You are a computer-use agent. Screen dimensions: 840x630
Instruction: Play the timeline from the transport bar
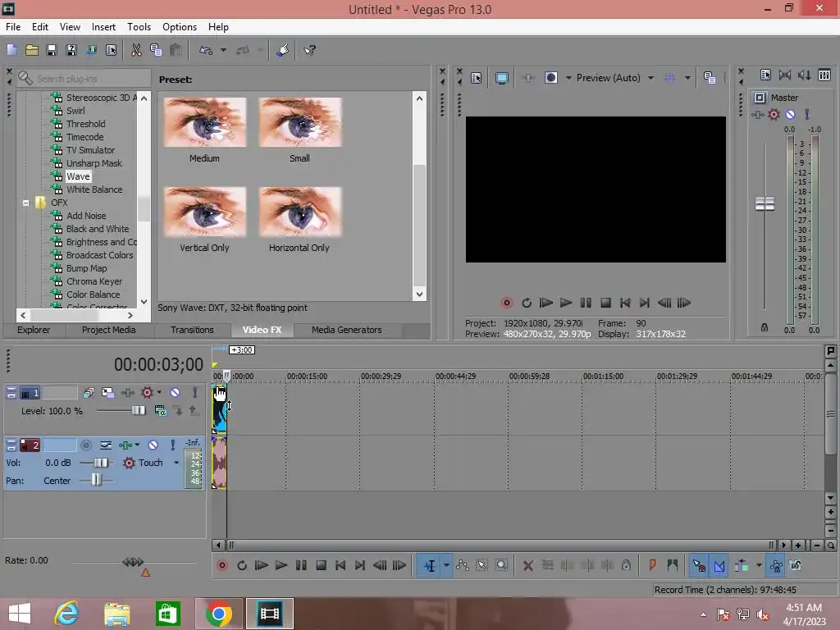pos(281,565)
